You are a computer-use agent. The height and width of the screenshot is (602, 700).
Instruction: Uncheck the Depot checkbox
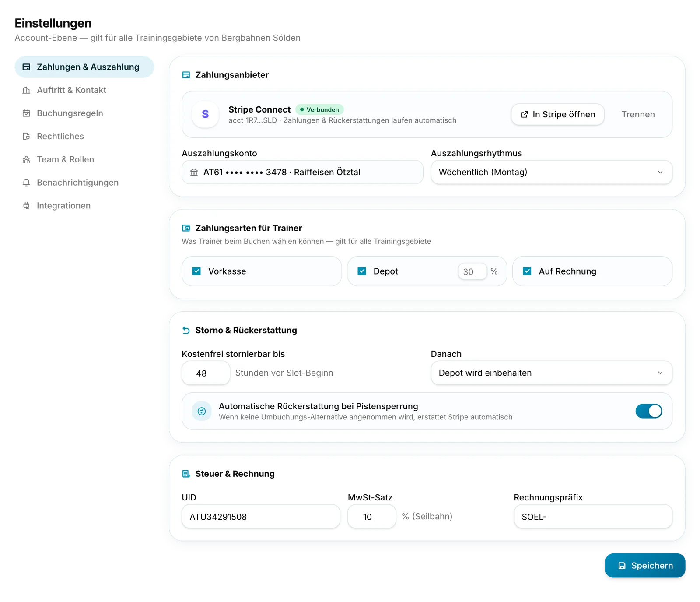pos(362,271)
